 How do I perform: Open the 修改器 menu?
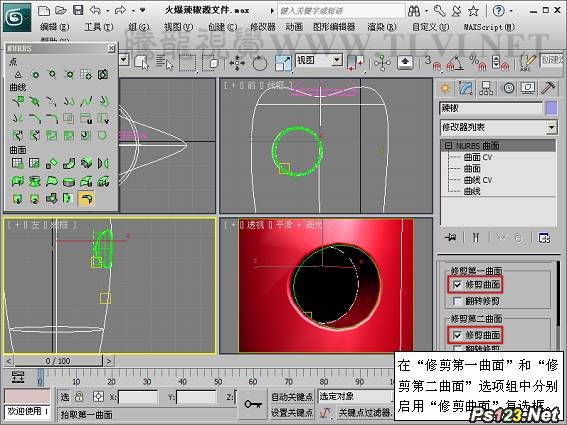pos(263,27)
